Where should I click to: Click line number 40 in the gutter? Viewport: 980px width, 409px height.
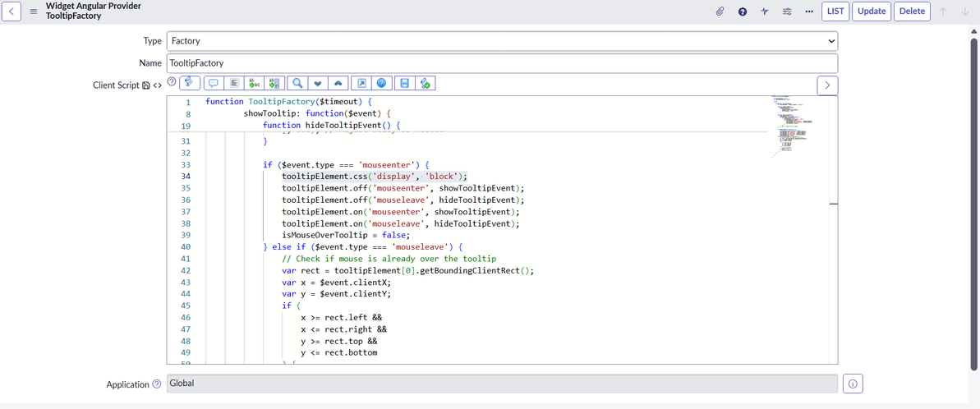(x=186, y=247)
